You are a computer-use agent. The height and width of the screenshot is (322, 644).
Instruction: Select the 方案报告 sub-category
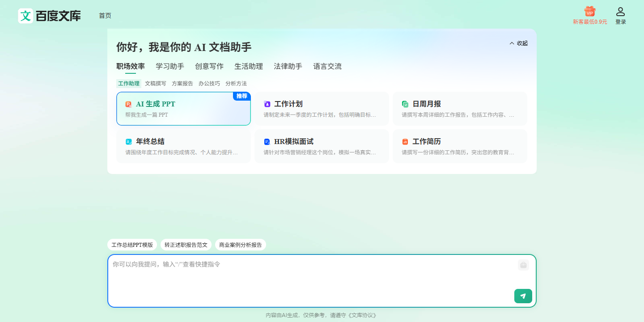(182, 84)
